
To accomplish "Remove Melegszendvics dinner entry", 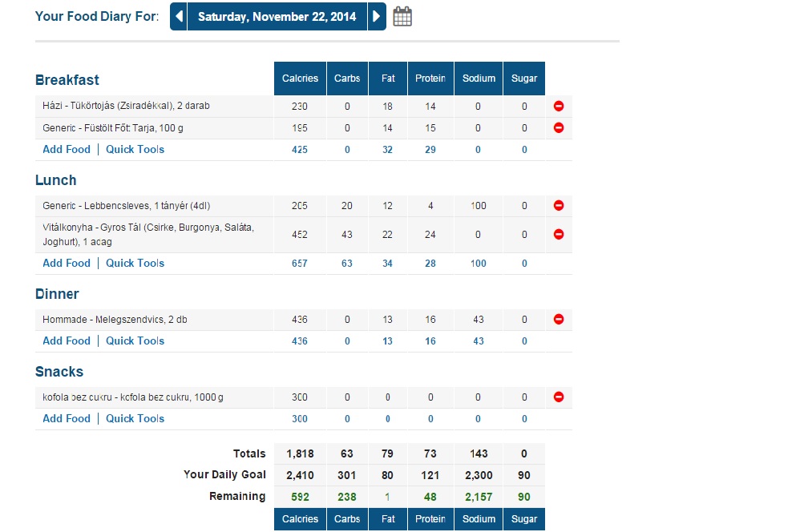I will 559,320.
